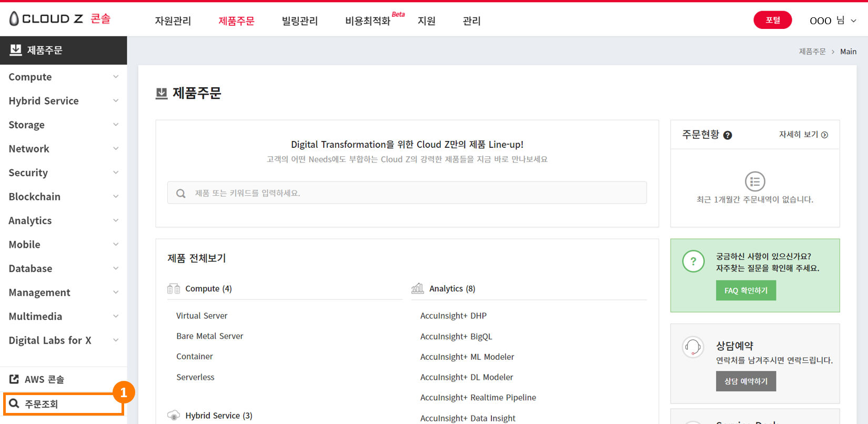Expand the Mobile sidebar section
The image size is (868, 424).
pos(63,245)
